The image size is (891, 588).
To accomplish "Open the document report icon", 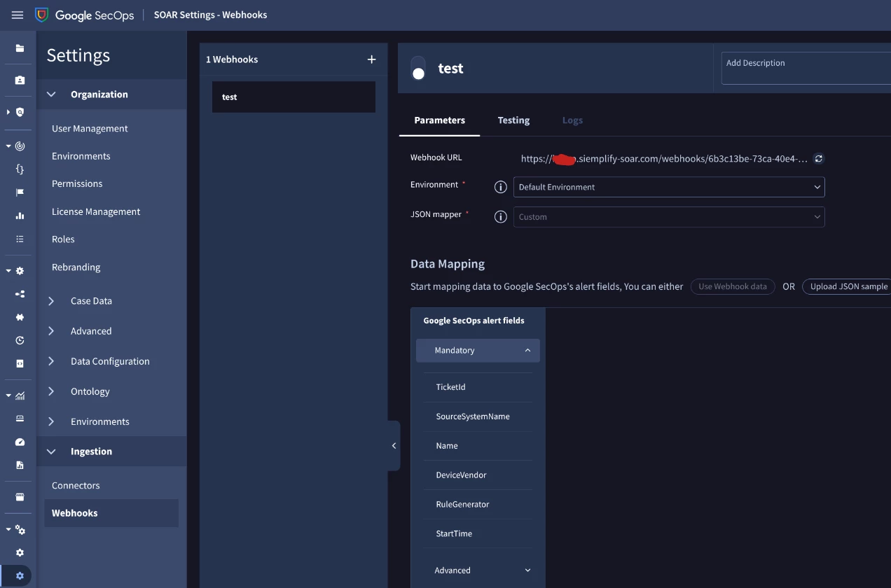I will point(20,465).
